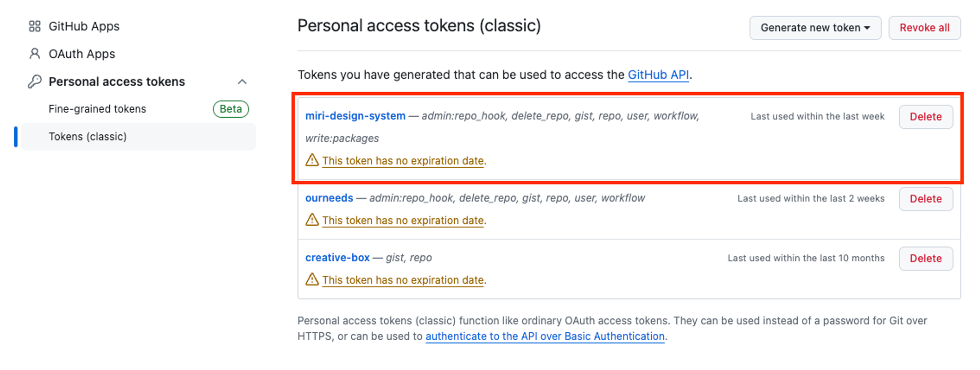Select the OAuth Apps person icon
Screen dimensions: 980x370
pos(34,54)
